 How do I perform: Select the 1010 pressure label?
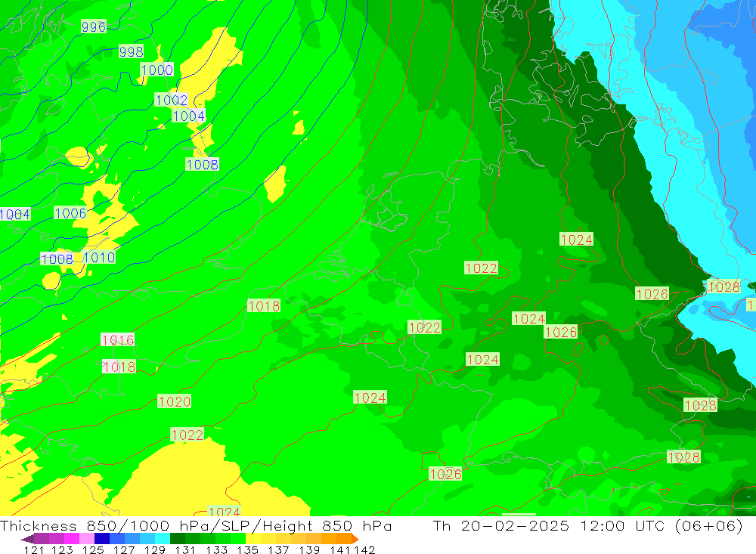tap(99, 258)
